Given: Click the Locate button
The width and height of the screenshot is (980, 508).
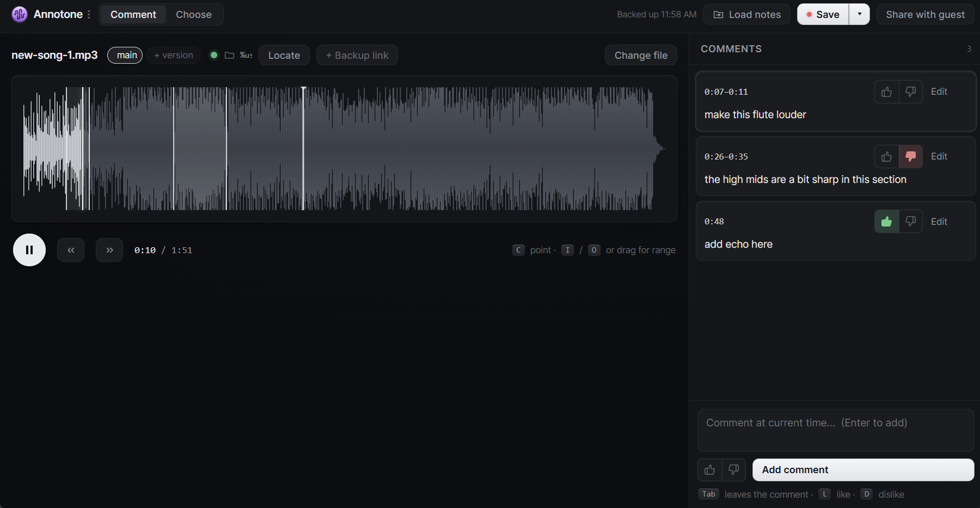Looking at the screenshot, I should pos(284,55).
